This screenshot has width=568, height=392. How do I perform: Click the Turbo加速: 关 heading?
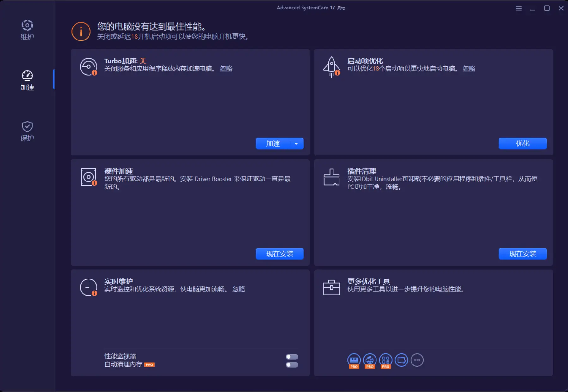[125, 61]
